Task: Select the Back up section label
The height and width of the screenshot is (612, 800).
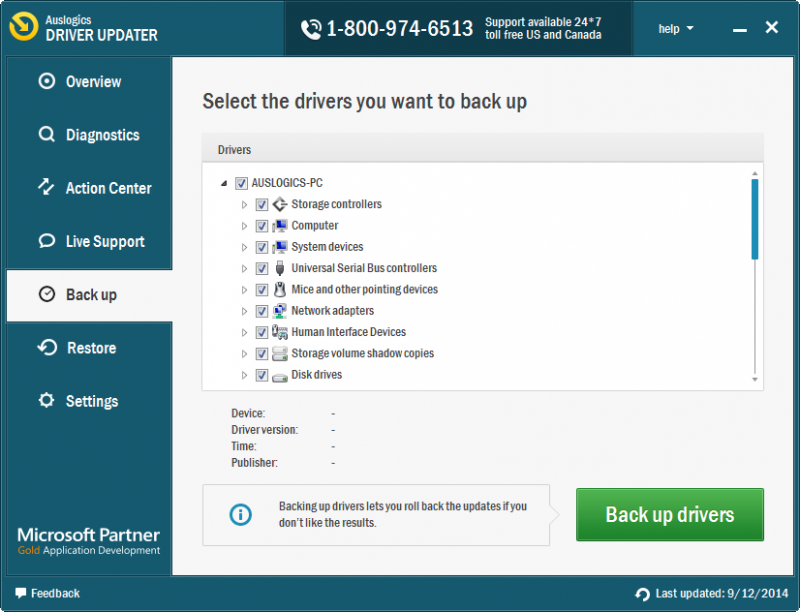Action: 91,295
